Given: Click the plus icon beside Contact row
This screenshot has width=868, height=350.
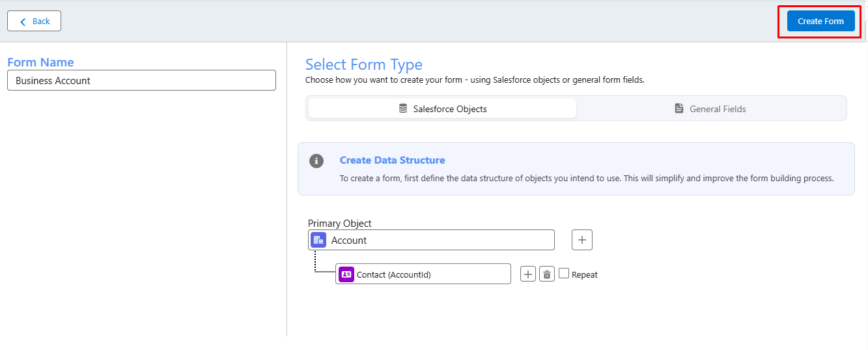Looking at the screenshot, I should [x=528, y=274].
